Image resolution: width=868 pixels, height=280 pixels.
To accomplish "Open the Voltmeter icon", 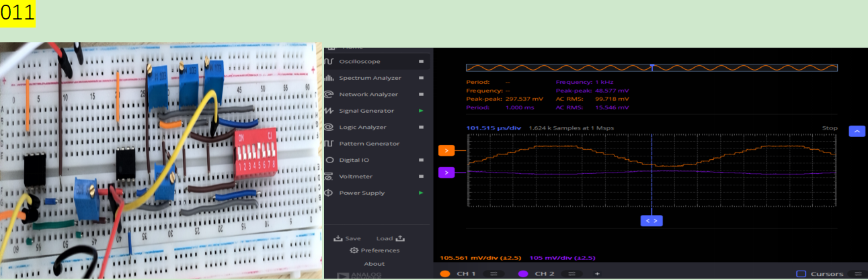I will click(329, 177).
